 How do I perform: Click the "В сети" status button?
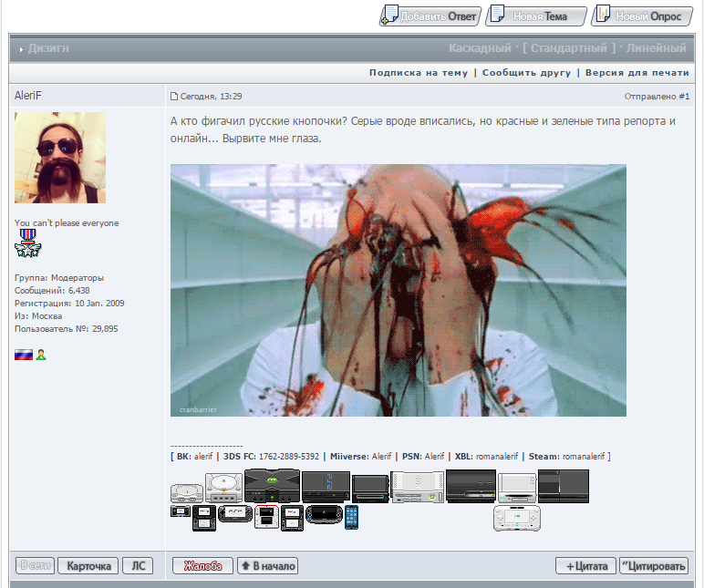click(35, 565)
